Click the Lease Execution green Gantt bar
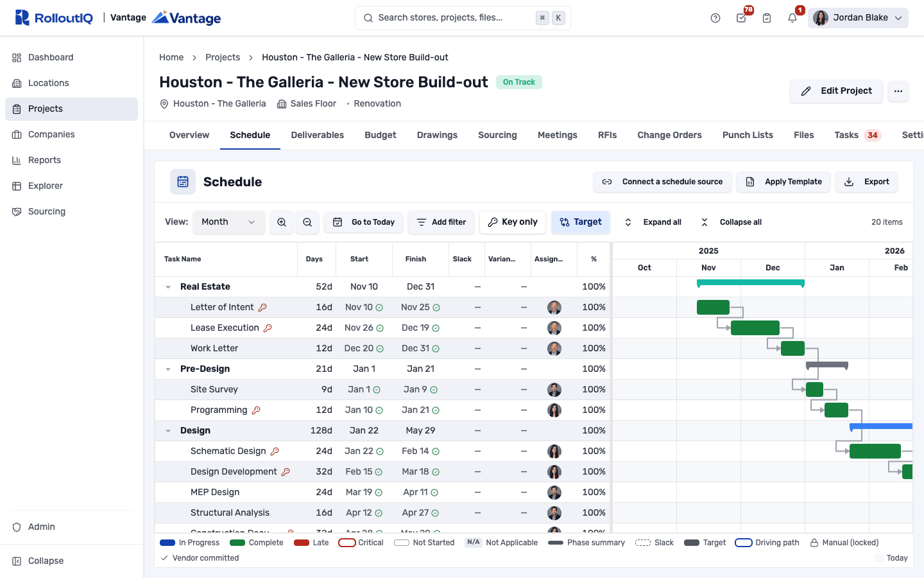Viewport: 924px width, 578px height. pyautogui.click(x=755, y=328)
